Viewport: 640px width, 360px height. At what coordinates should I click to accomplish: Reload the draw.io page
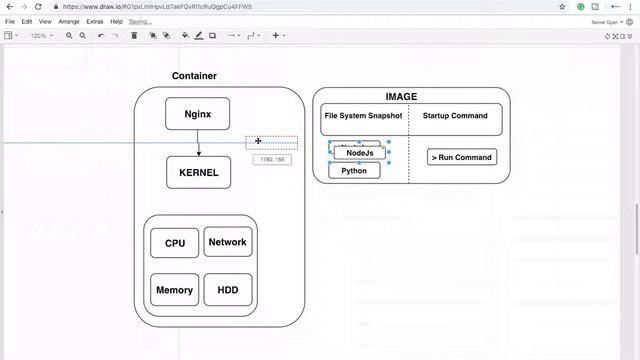[x=38, y=7]
